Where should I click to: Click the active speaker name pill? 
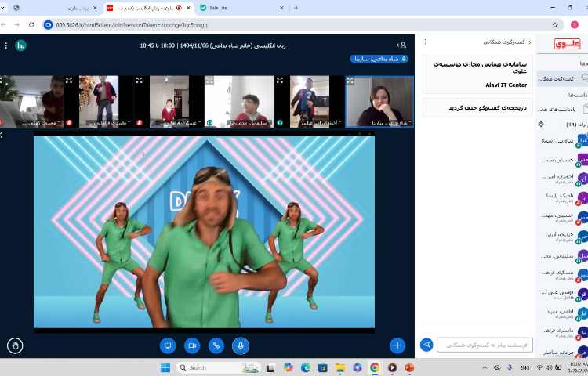379,59
